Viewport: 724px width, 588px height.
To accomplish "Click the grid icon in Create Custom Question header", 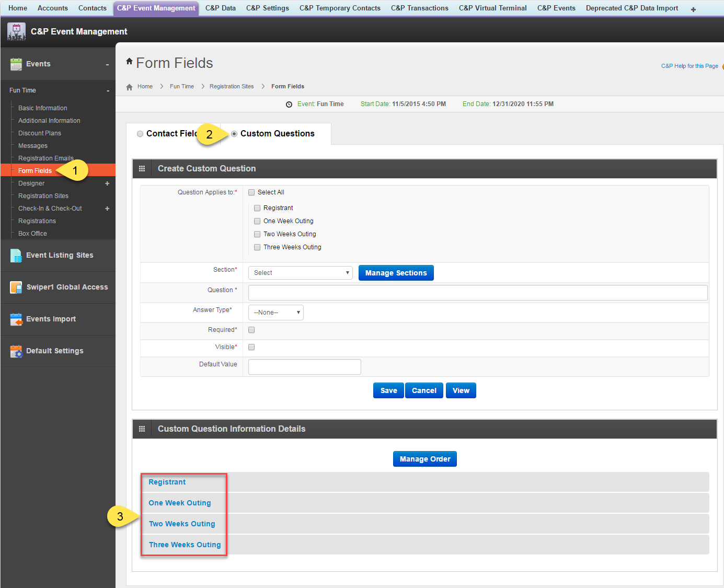I will click(x=142, y=169).
